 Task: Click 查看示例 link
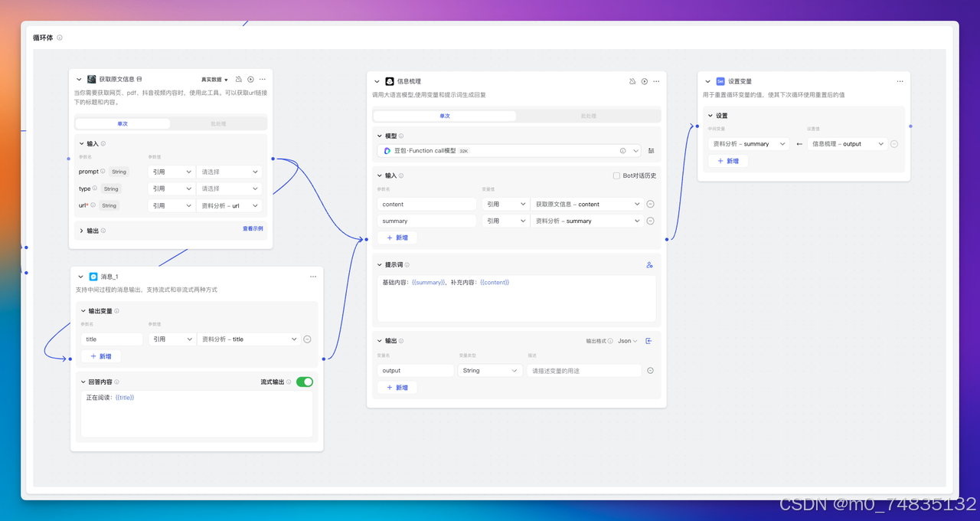[x=253, y=228]
